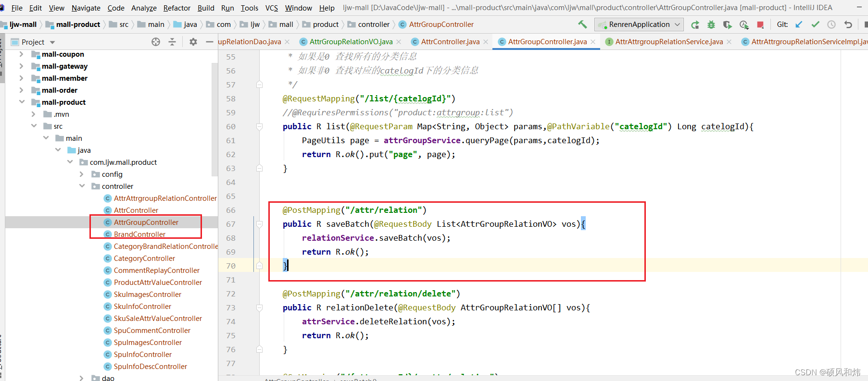This screenshot has height=381, width=868.
Task: Click Git commit green checkmark
Action: point(815,25)
